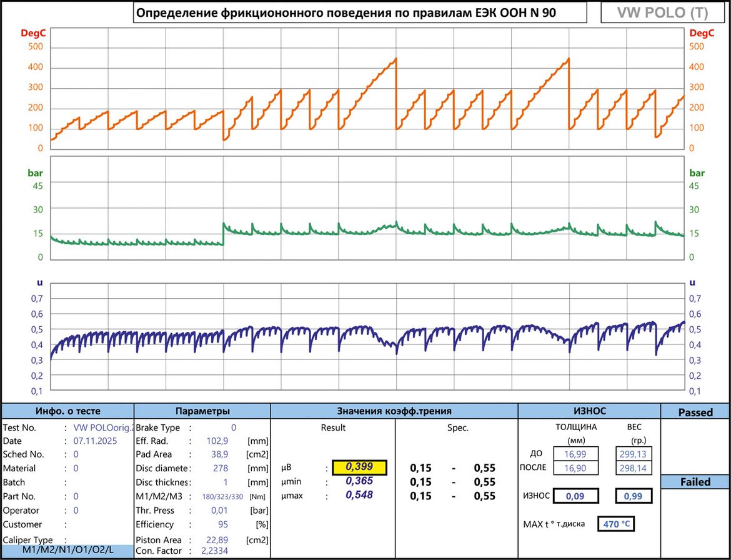Select the Disc thickness value

pyautogui.click(x=226, y=482)
